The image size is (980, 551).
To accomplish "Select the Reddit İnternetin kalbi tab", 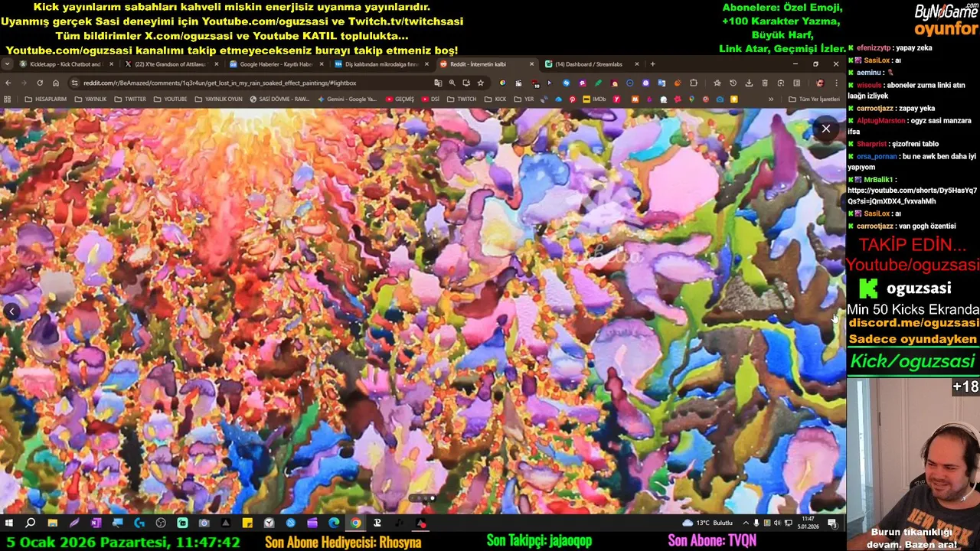I will (486, 64).
